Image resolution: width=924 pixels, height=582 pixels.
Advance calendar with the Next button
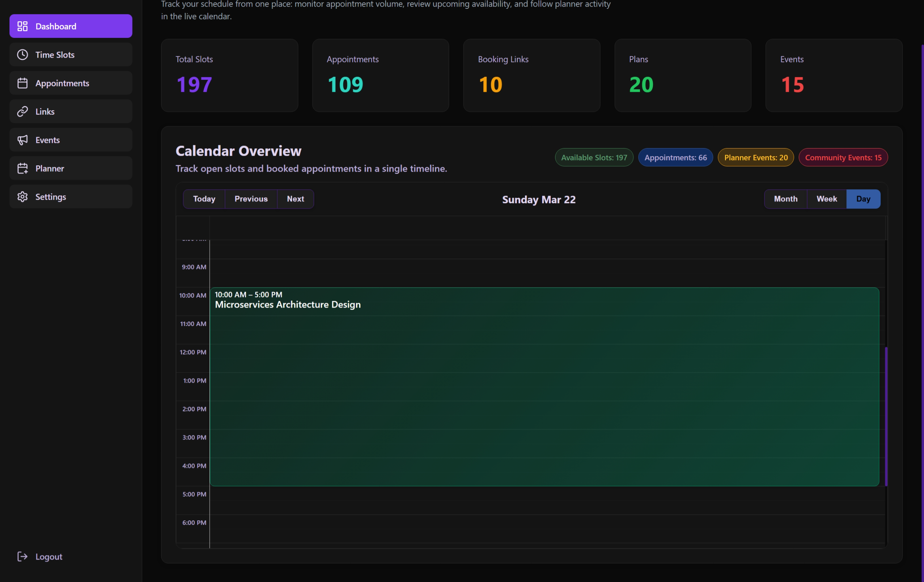click(295, 199)
